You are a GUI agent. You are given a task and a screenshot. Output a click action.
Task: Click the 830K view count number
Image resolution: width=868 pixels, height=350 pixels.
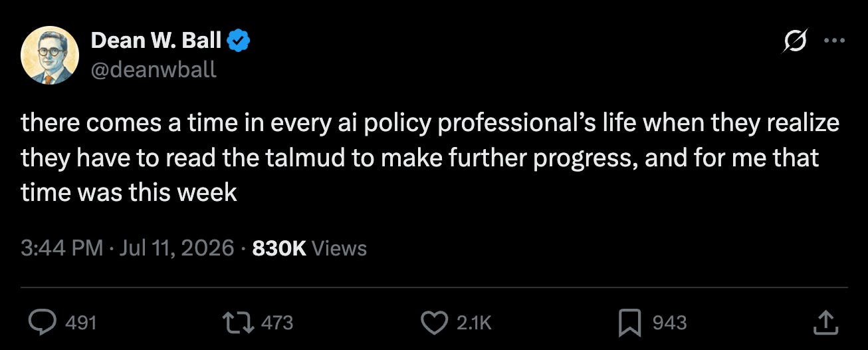pyautogui.click(x=280, y=248)
